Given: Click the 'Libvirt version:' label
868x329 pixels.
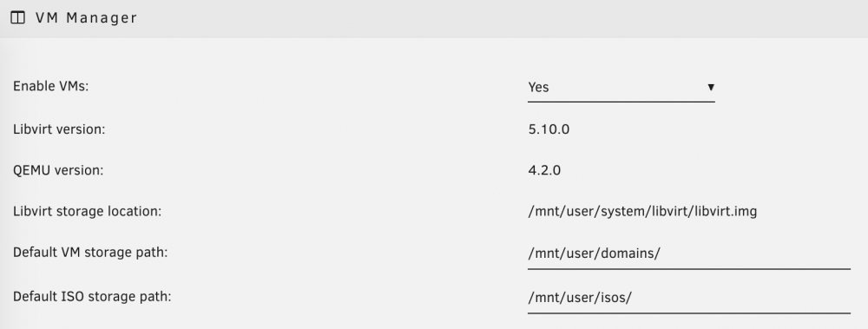Looking at the screenshot, I should coord(59,129).
